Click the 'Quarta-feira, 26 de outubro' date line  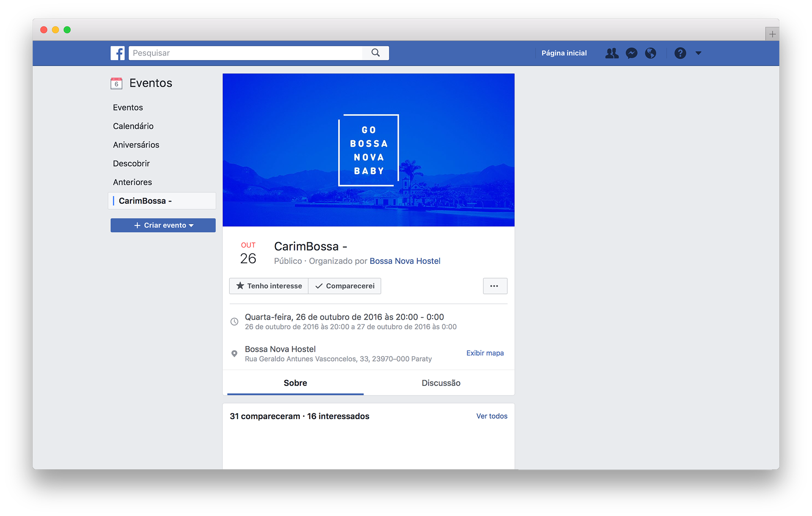[344, 317]
